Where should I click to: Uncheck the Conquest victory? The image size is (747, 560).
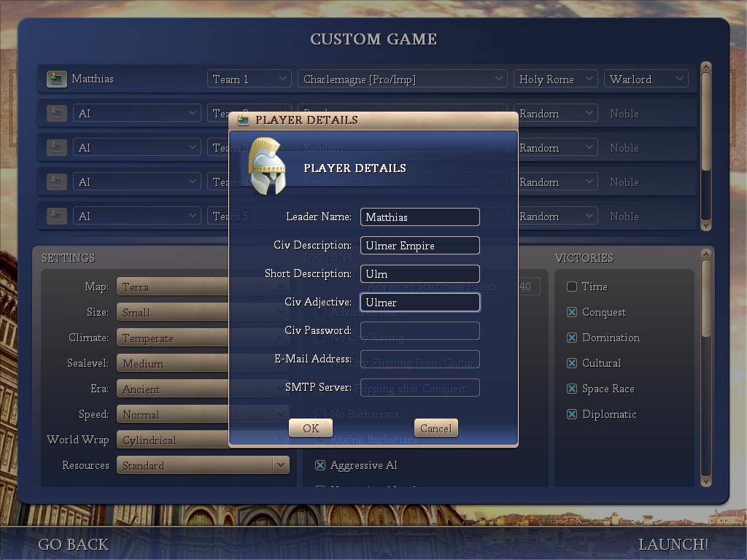tap(572, 312)
